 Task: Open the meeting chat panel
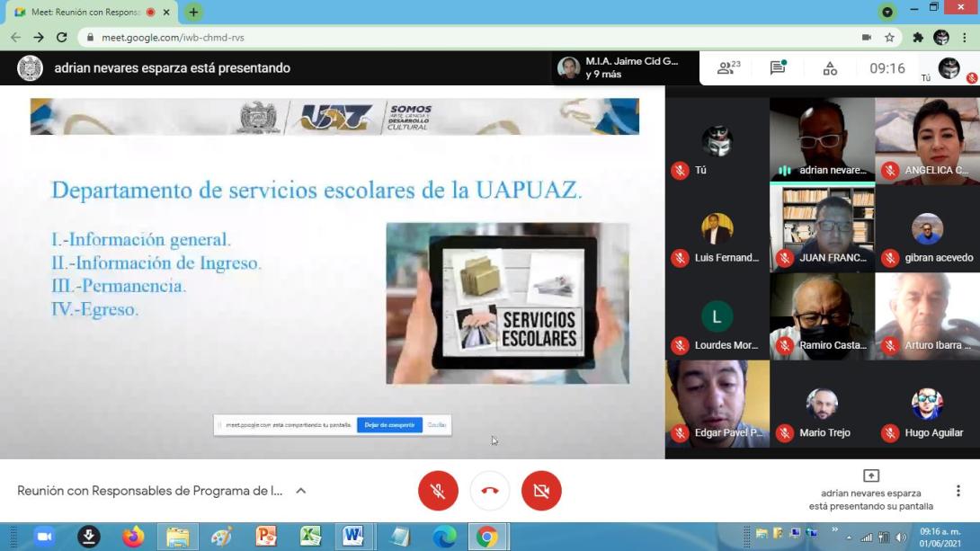pyautogui.click(x=778, y=68)
